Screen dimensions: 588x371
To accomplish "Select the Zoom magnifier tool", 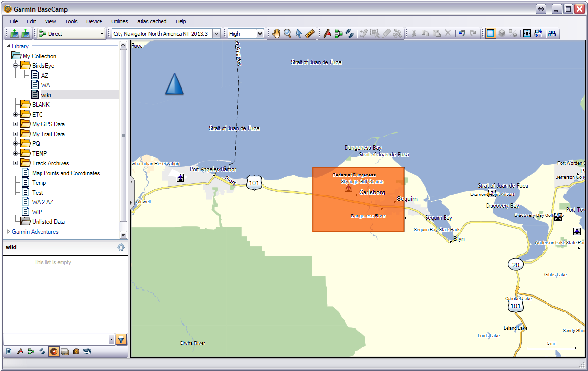I will 288,33.
